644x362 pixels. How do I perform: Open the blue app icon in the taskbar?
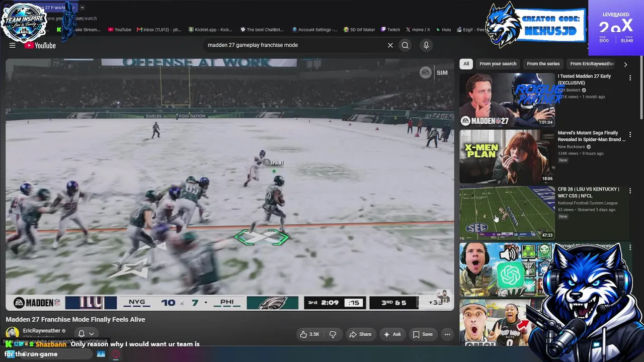point(101,354)
